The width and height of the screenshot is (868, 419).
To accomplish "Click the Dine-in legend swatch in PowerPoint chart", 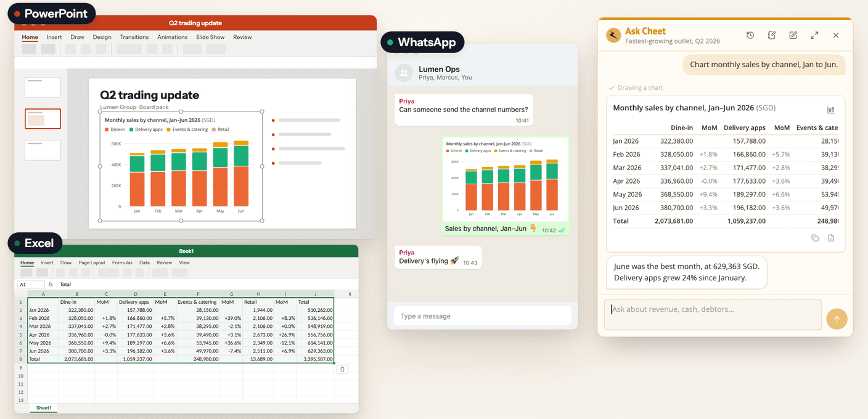I will coord(107,130).
